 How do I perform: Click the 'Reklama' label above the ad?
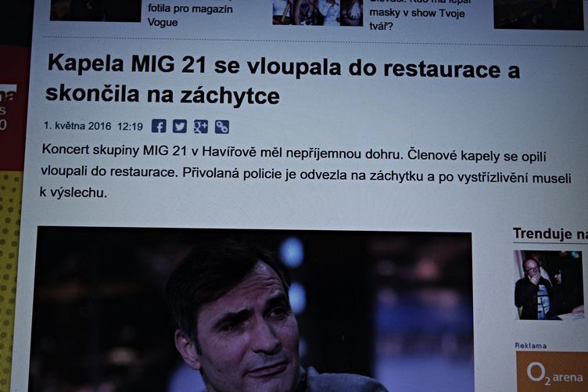(531, 346)
